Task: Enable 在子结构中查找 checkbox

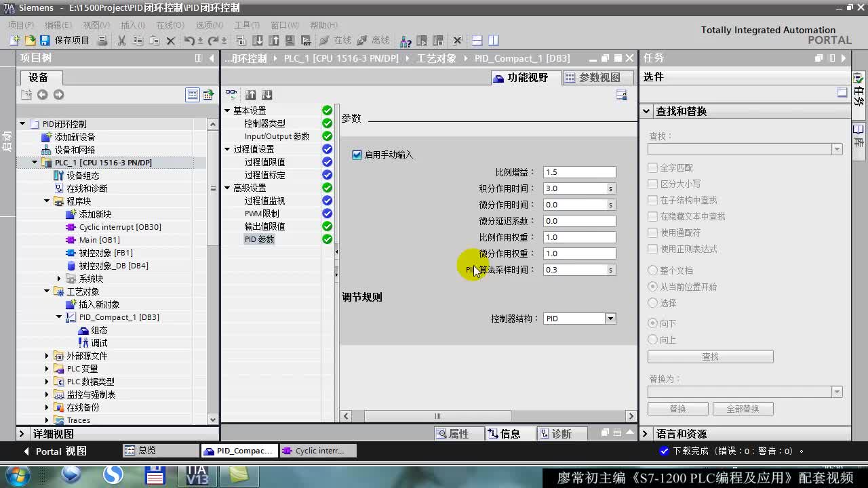Action: pos(652,200)
